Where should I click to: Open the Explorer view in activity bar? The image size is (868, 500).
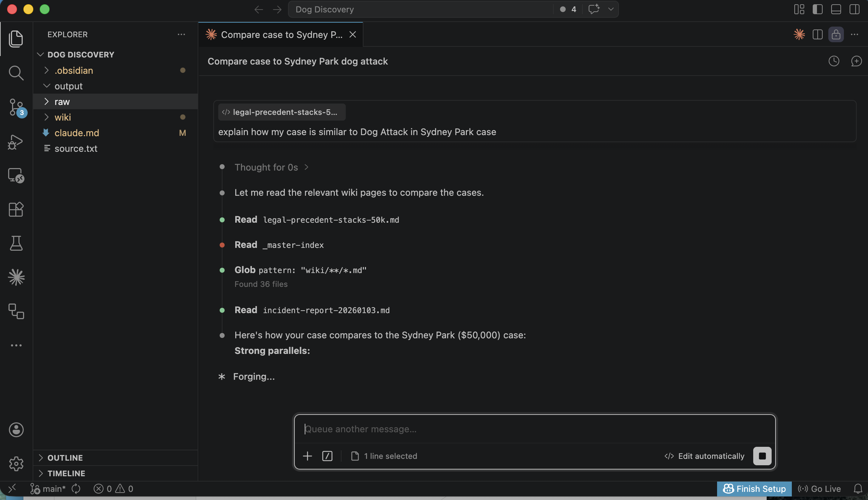click(x=16, y=39)
